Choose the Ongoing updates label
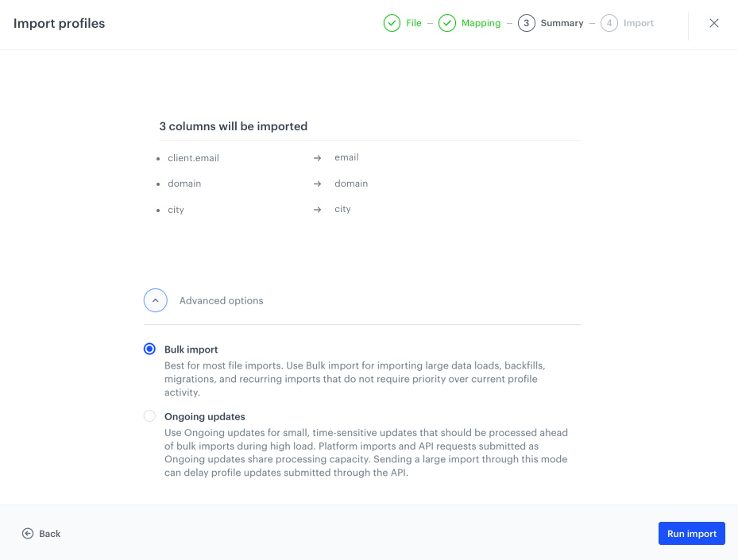This screenshot has height=560, width=738. point(205,416)
